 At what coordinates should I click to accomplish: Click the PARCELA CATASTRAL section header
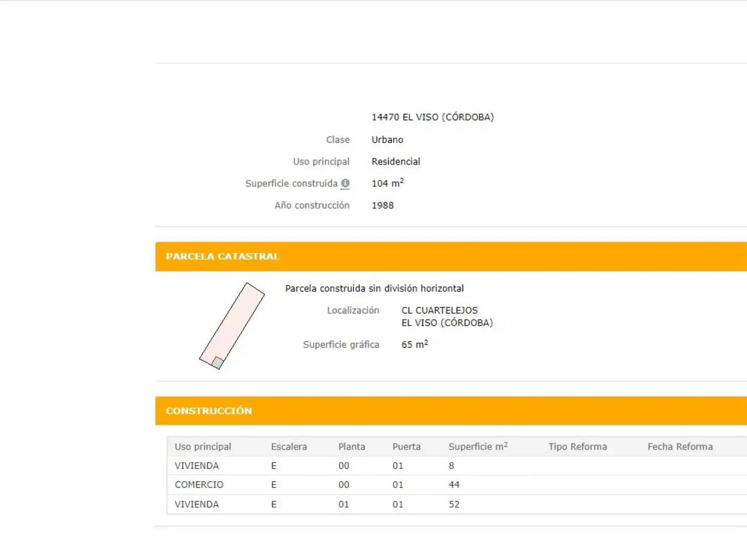[451, 256]
